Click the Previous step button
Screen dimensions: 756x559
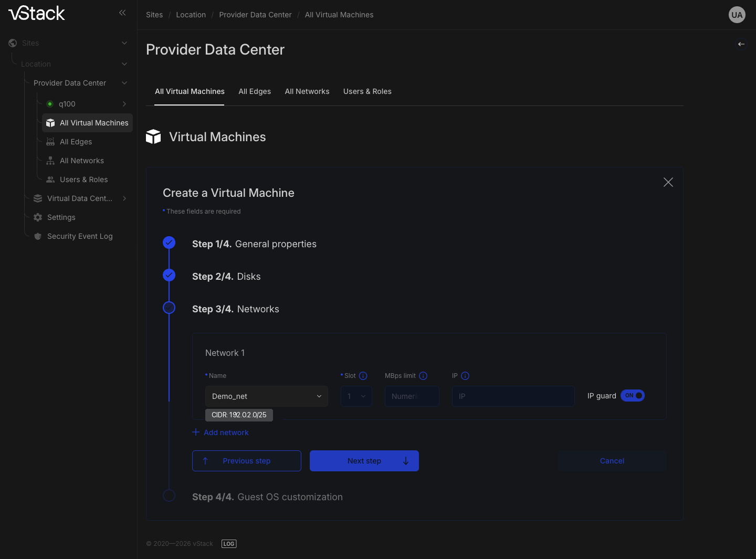[x=247, y=461]
